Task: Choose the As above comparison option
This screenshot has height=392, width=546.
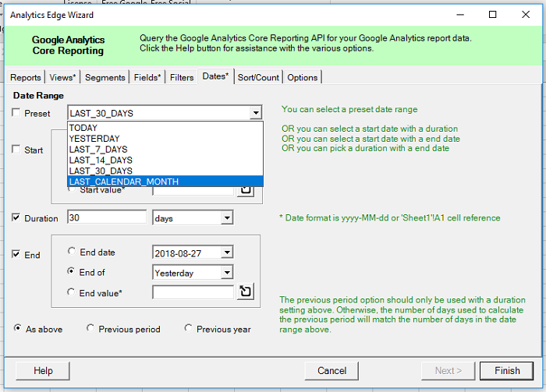Action: [x=17, y=328]
